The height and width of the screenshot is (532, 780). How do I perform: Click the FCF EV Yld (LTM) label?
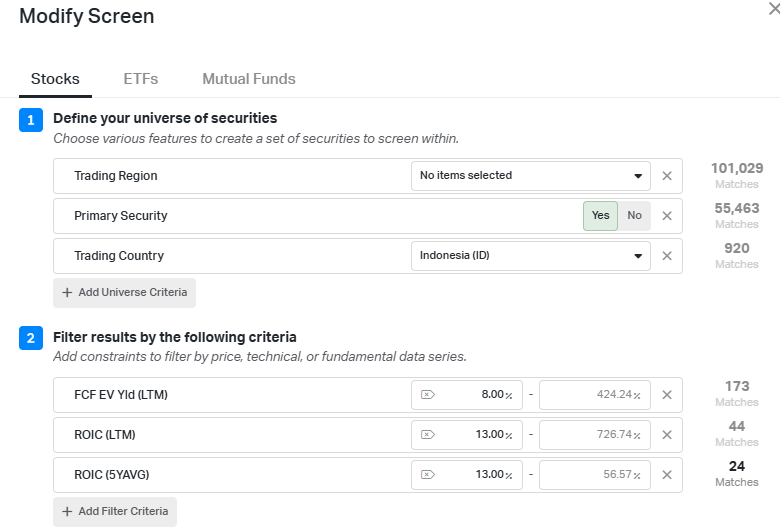(121, 395)
